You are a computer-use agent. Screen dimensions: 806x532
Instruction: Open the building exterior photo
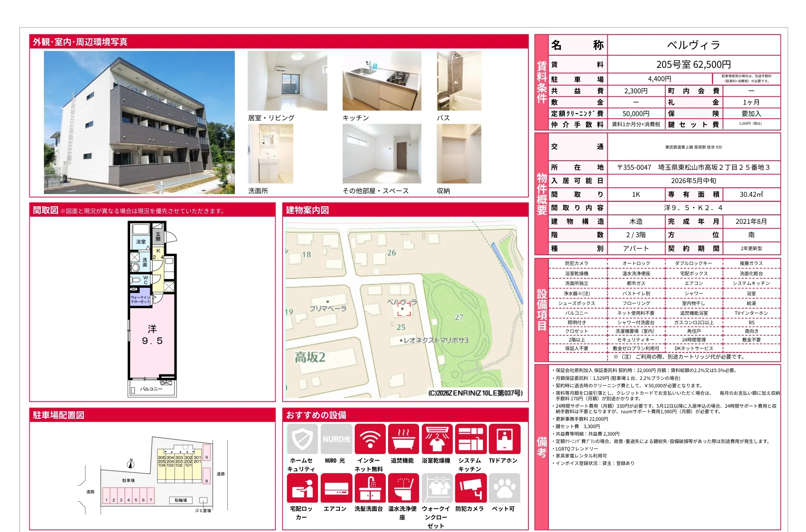(x=139, y=122)
